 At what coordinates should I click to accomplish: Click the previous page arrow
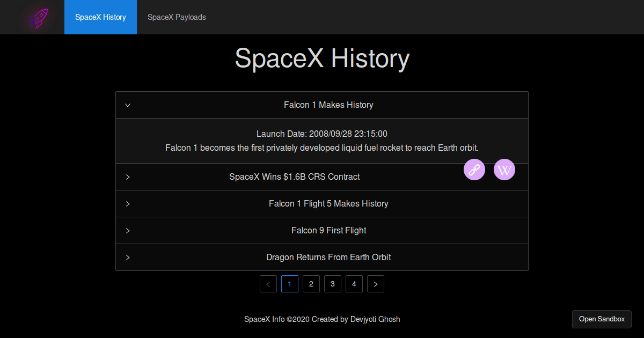click(268, 283)
